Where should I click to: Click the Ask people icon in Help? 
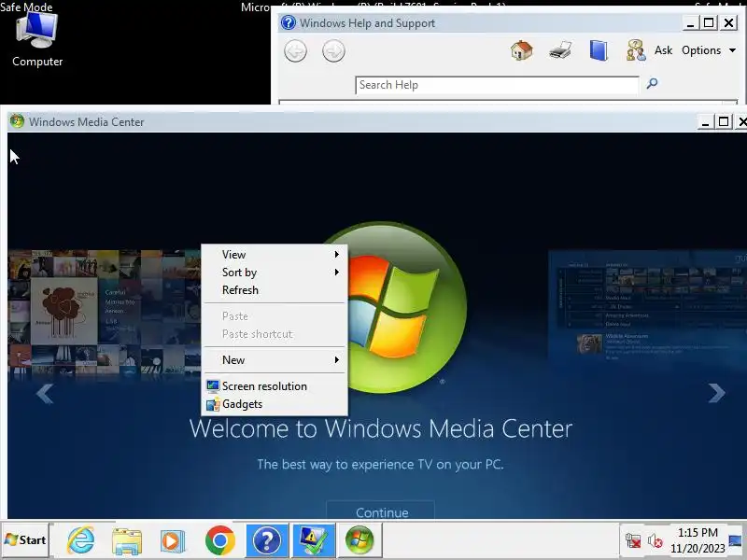point(636,50)
